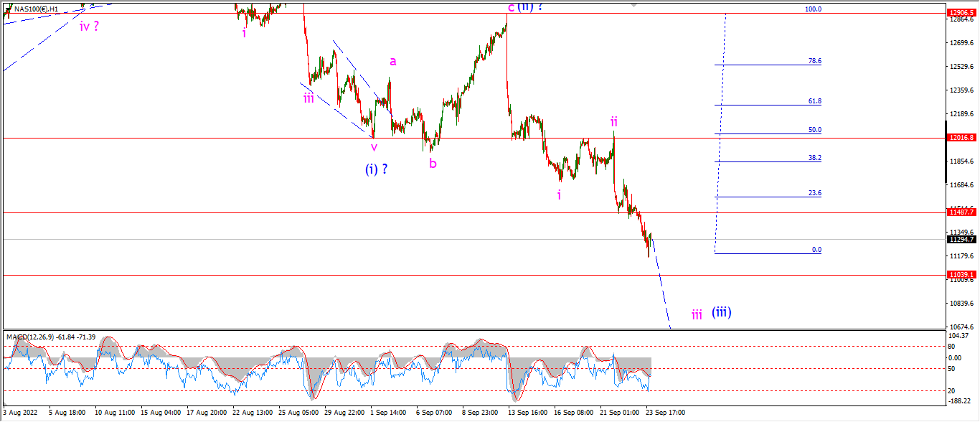The width and height of the screenshot is (980, 422).
Task: Click the MACD(12,26,9) indicator label
Action: point(31,337)
